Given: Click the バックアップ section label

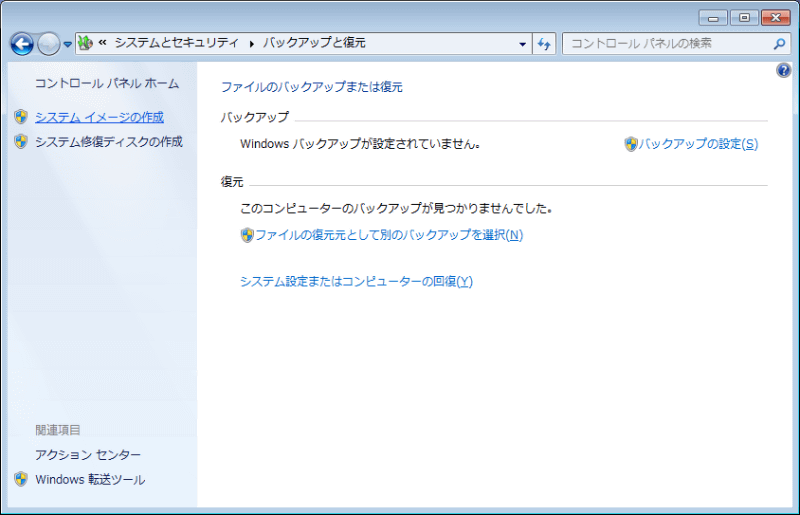Looking at the screenshot, I should 255,117.
